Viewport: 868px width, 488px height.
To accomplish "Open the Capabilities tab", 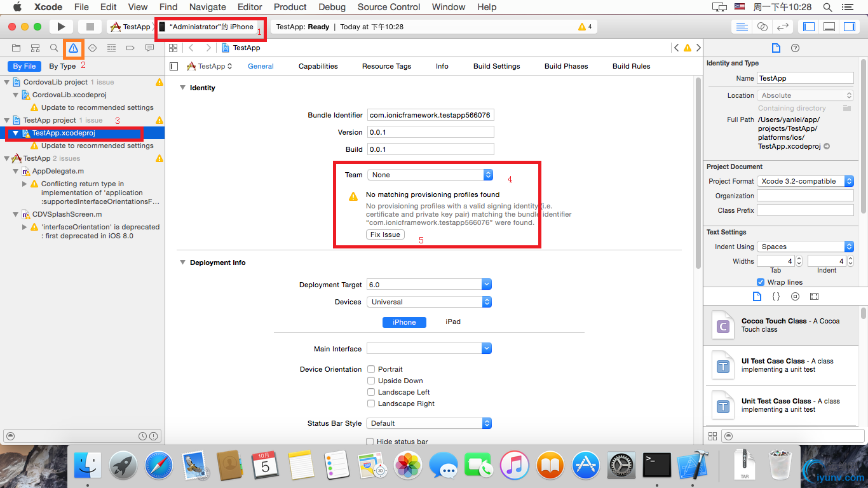I will (318, 66).
